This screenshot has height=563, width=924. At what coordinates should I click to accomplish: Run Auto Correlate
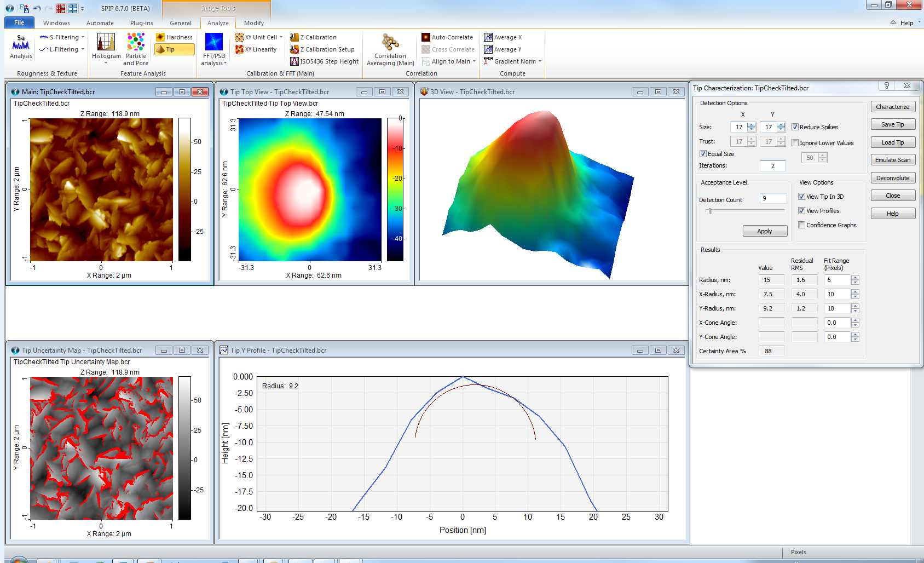coord(447,37)
